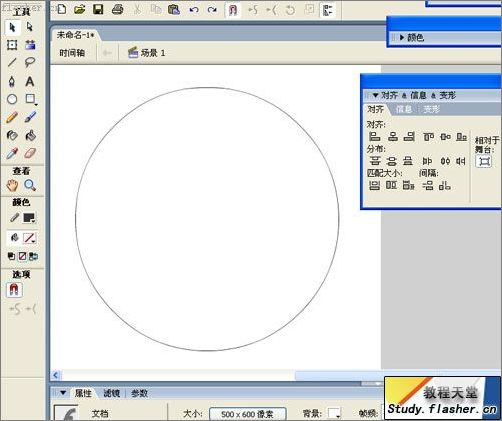The width and height of the screenshot is (502, 421).
Task: Select the Subselection tool
Action: click(x=30, y=27)
